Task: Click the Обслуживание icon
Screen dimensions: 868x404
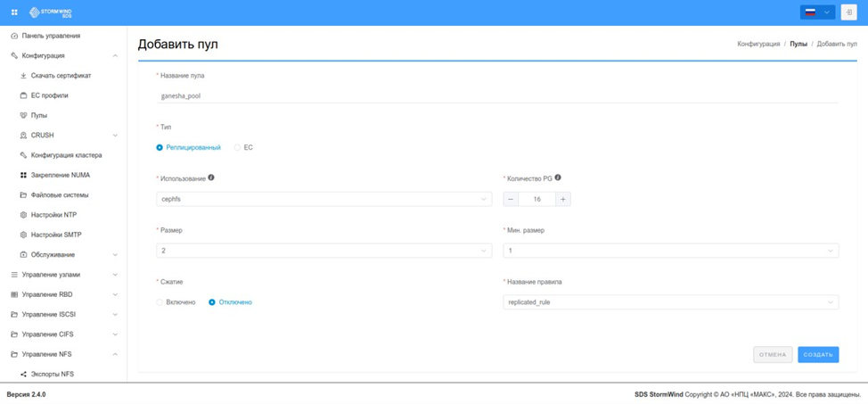Action: coord(23,255)
